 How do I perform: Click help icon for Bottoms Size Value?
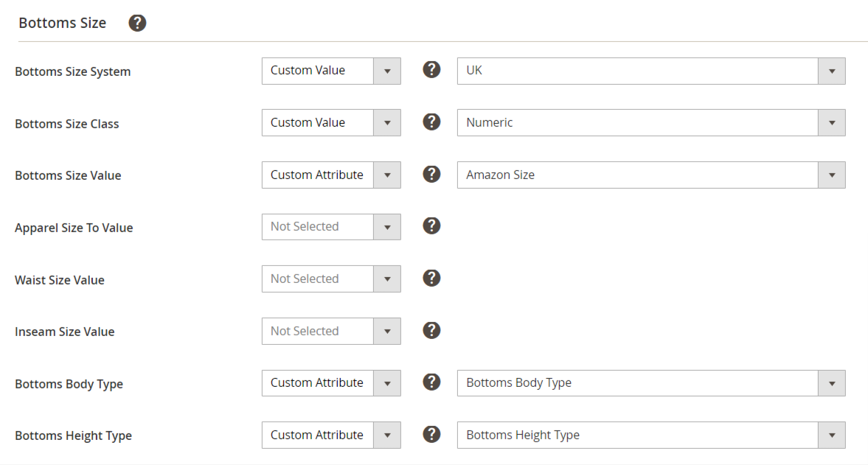tap(432, 175)
